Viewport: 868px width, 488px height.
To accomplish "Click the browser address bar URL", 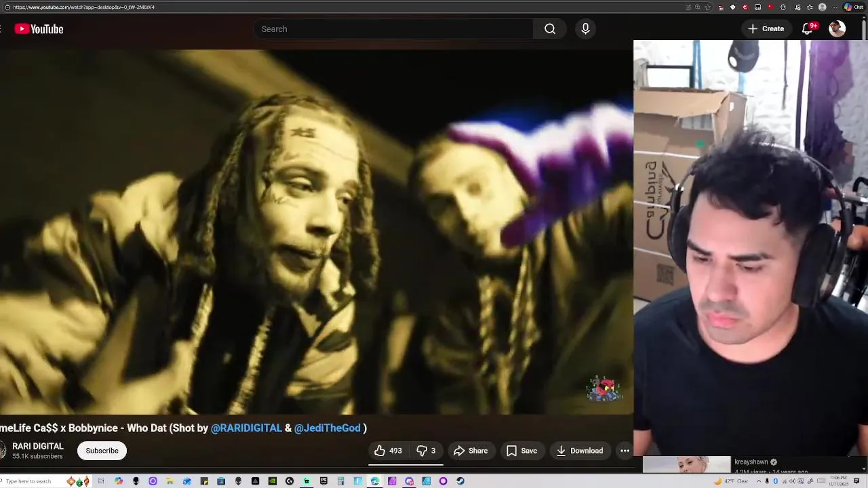I will click(83, 7).
